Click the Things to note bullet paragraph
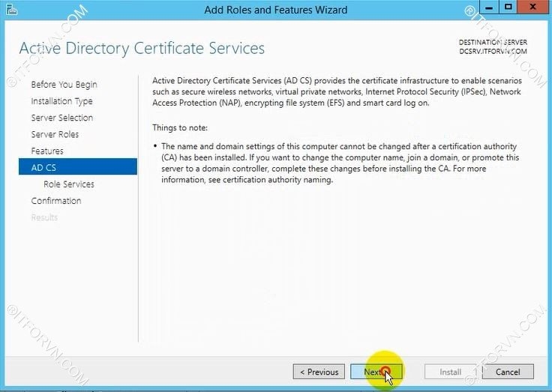 click(x=339, y=163)
